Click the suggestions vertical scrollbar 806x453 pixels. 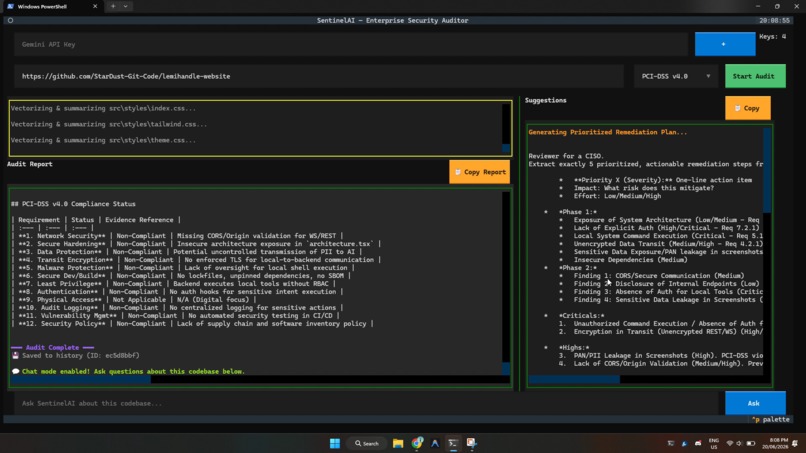[766, 252]
